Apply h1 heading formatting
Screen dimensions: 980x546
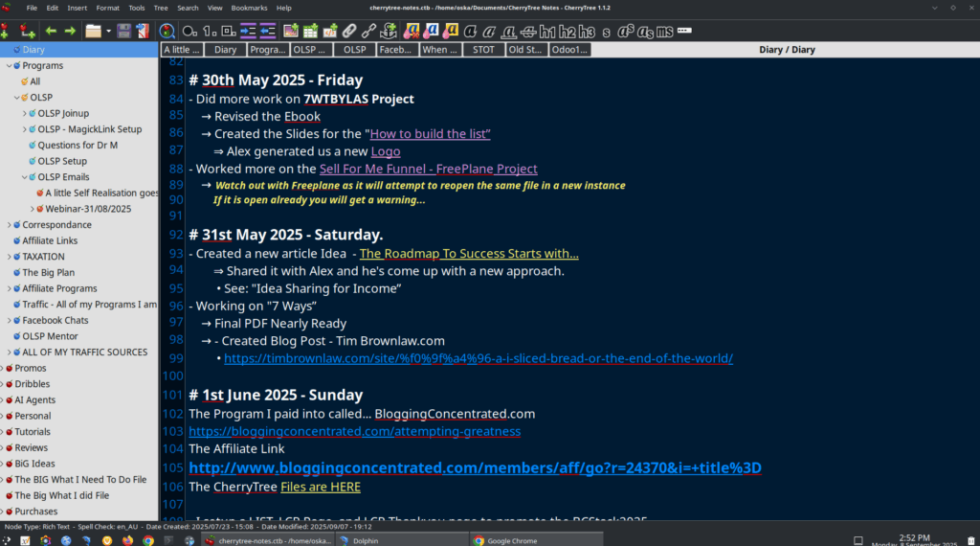click(547, 31)
